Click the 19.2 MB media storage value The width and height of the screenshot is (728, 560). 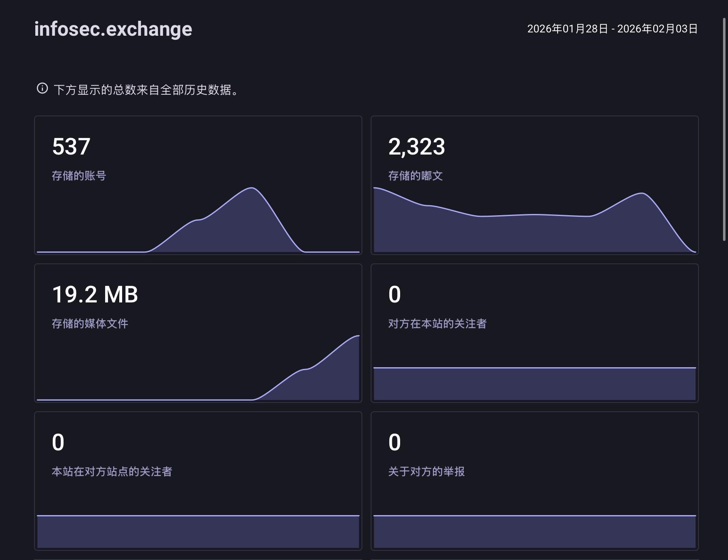pos(95,295)
